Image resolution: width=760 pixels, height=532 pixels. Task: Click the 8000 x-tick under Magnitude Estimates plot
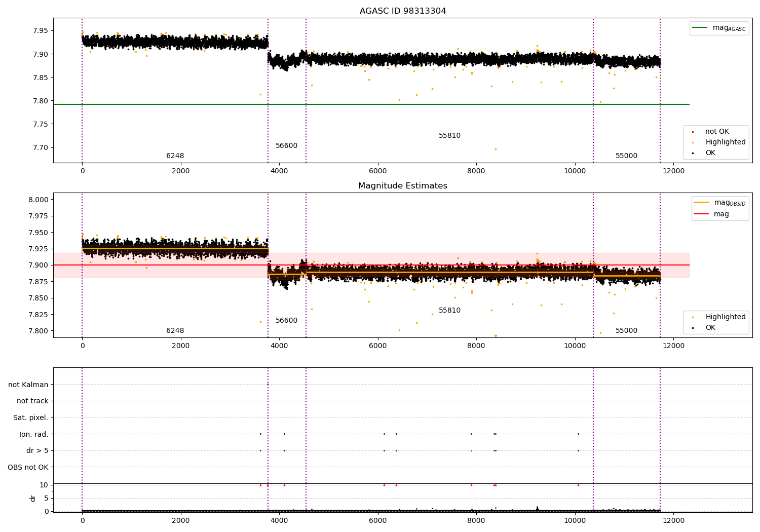tap(476, 346)
